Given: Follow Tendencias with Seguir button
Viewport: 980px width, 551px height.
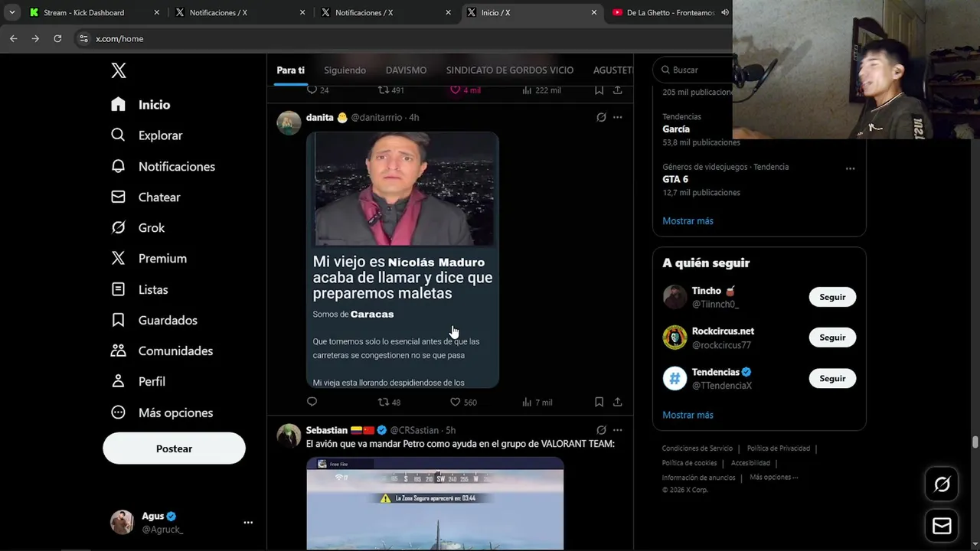Looking at the screenshot, I should (832, 378).
